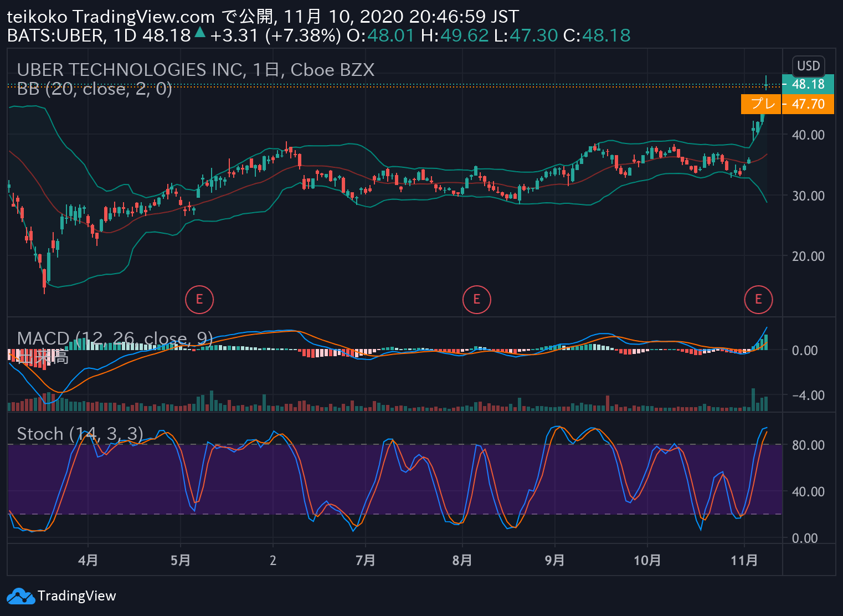Image resolution: width=843 pixels, height=616 pixels.
Task: Click the +3.31 (+7.38%) price change text
Action: coord(275,36)
